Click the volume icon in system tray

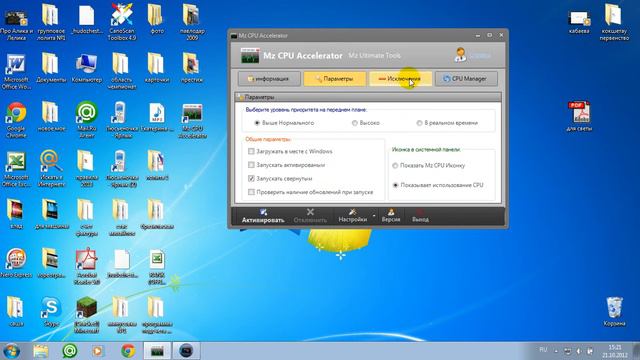click(x=579, y=351)
